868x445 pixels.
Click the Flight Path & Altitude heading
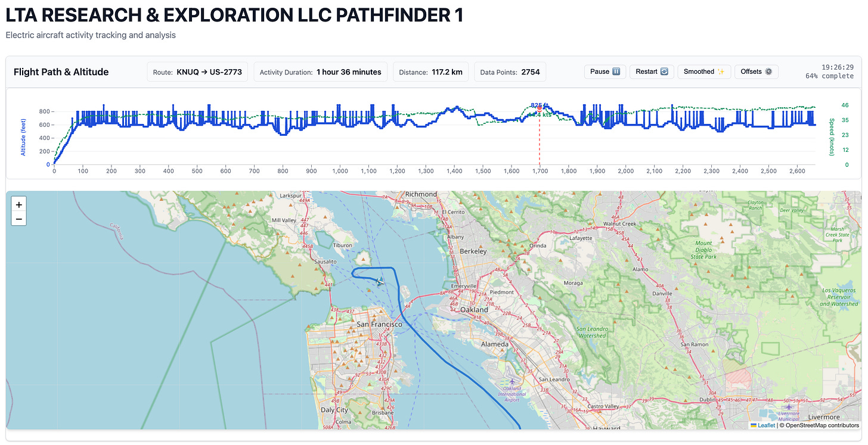pos(61,72)
